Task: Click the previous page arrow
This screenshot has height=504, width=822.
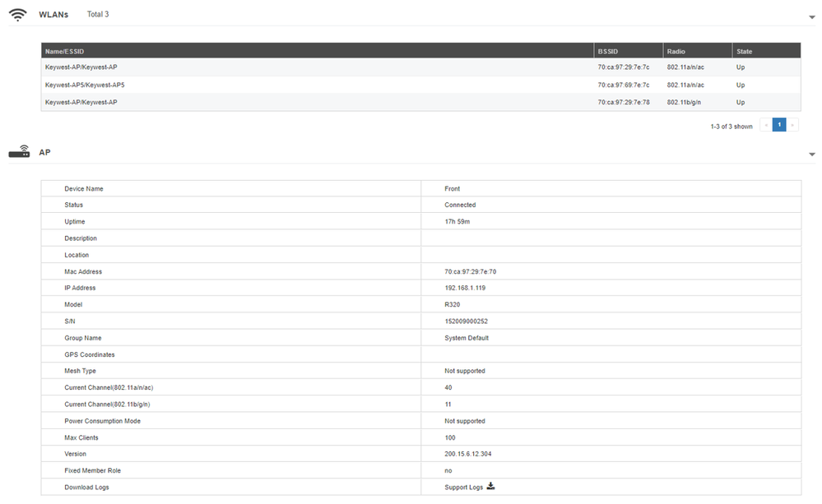Action: click(766, 126)
